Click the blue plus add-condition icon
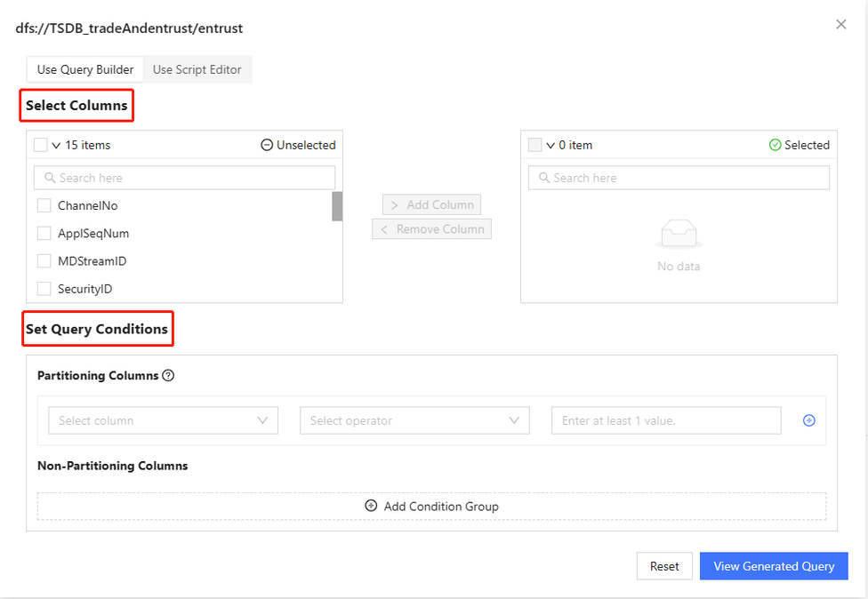The width and height of the screenshot is (868, 599). (808, 420)
